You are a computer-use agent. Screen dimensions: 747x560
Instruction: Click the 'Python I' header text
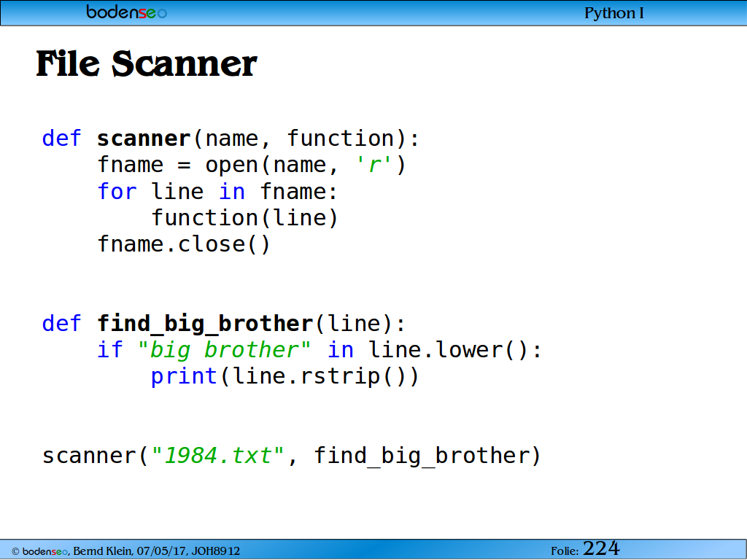tap(614, 13)
